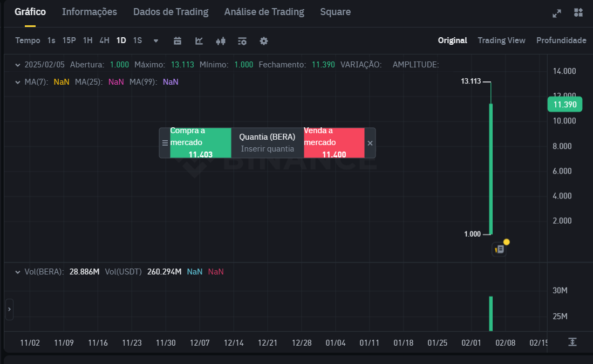Click the Quantia (BERA) quantity input
This screenshot has height=364, width=593.
pos(268,143)
